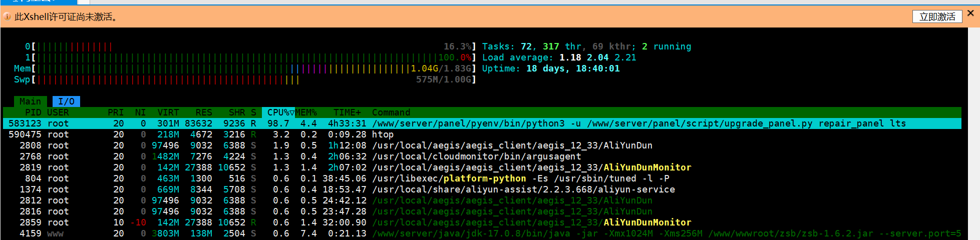Click the Uptime 18 days readout
This screenshot has height=240, width=980.
[x=551, y=68]
